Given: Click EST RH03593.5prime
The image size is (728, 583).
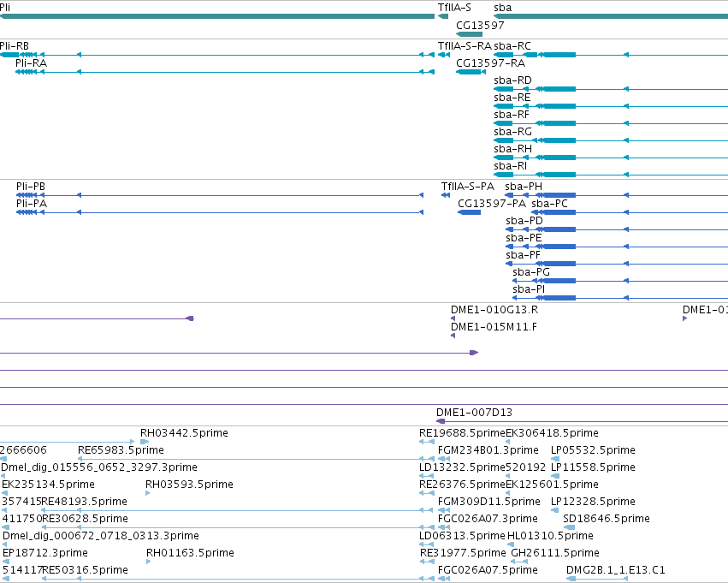Looking at the screenshot, I should (x=189, y=485).
